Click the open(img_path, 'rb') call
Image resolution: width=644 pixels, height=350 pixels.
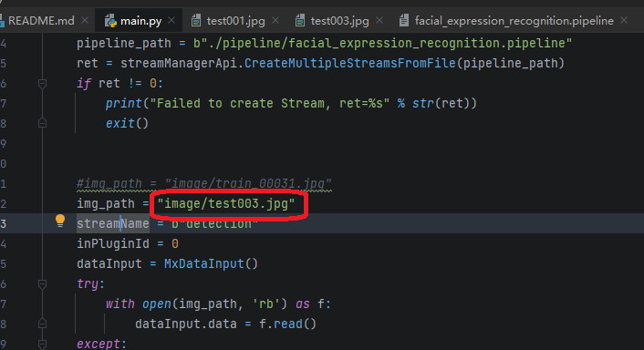pos(214,304)
